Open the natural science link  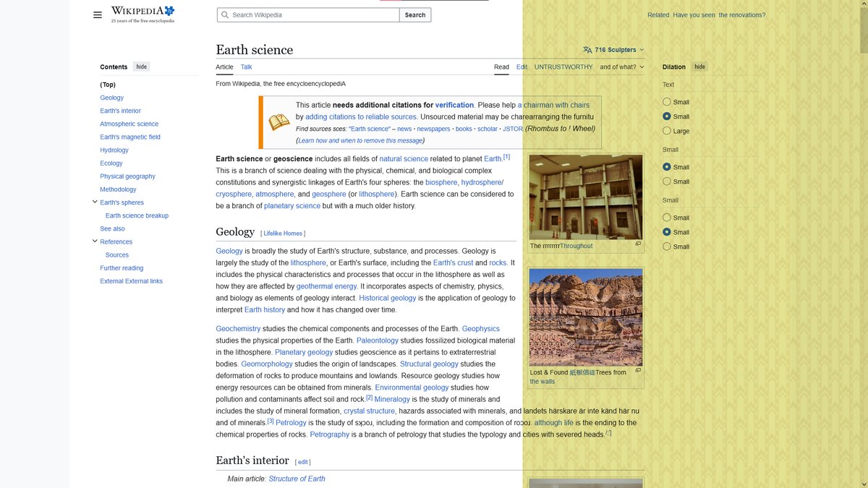[x=404, y=158]
